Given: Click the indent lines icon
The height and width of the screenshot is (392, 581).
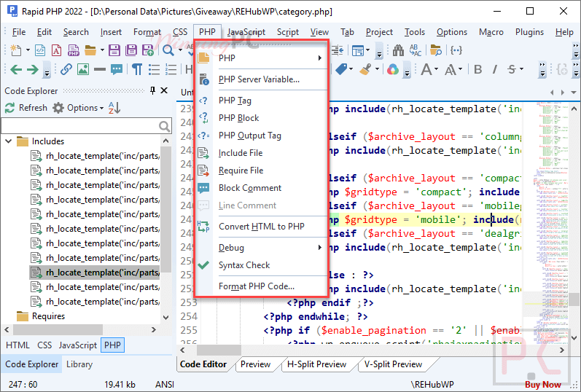Looking at the screenshot, I should click(x=338, y=50).
